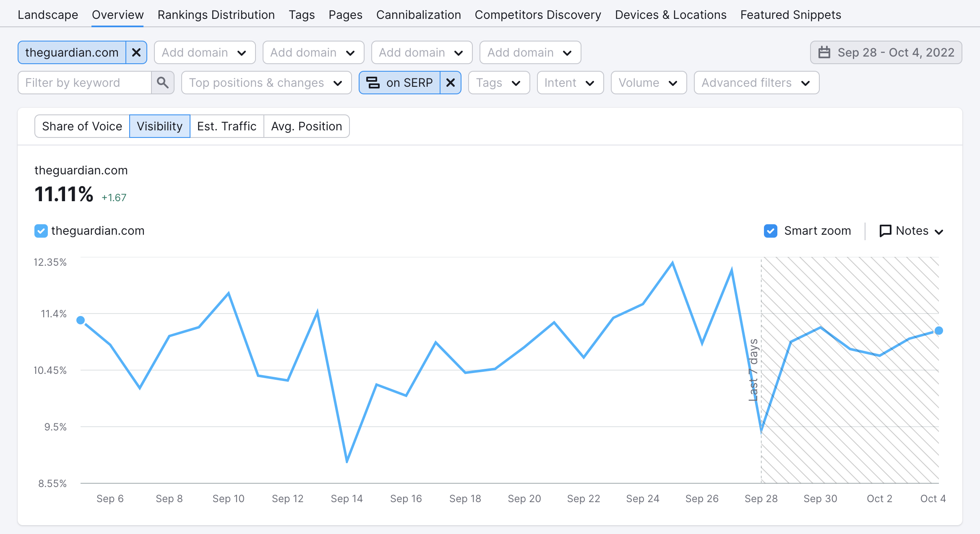Expand the Notes menu chevron
The width and height of the screenshot is (980, 534).
pos(939,231)
